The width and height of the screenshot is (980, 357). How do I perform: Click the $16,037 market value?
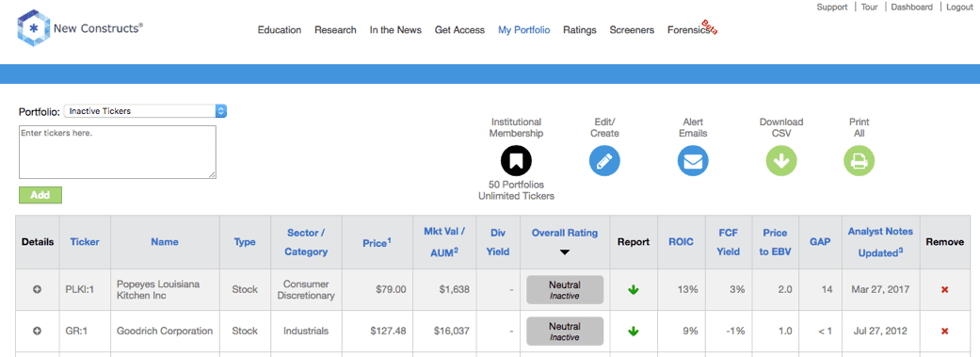[451, 332]
